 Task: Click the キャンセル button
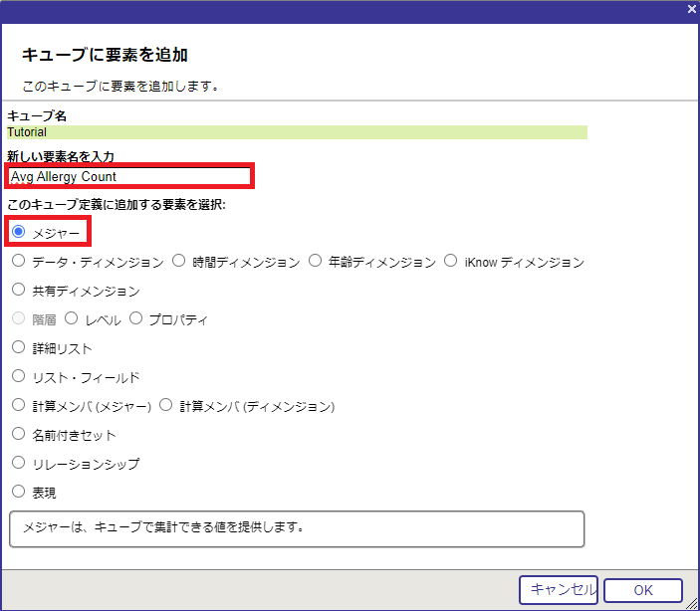pyautogui.click(x=558, y=590)
